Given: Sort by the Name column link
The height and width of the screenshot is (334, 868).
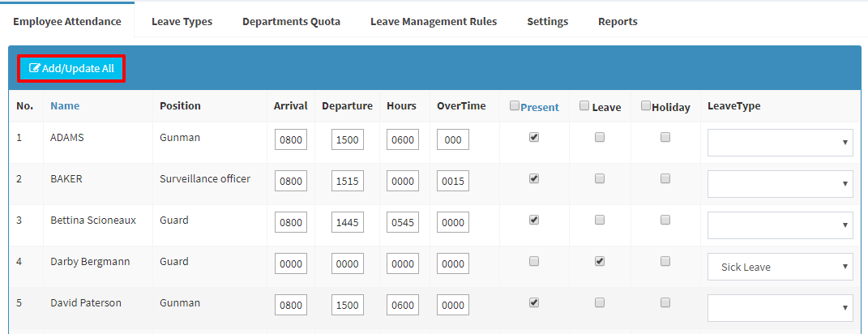Looking at the screenshot, I should pyautogui.click(x=65, y=106).
